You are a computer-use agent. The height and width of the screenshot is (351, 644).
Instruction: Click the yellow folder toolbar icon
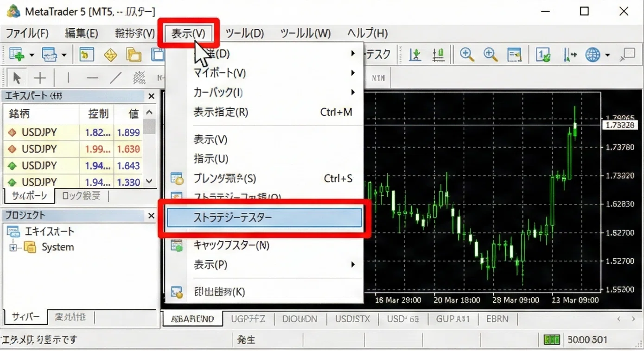pos(134,55)
